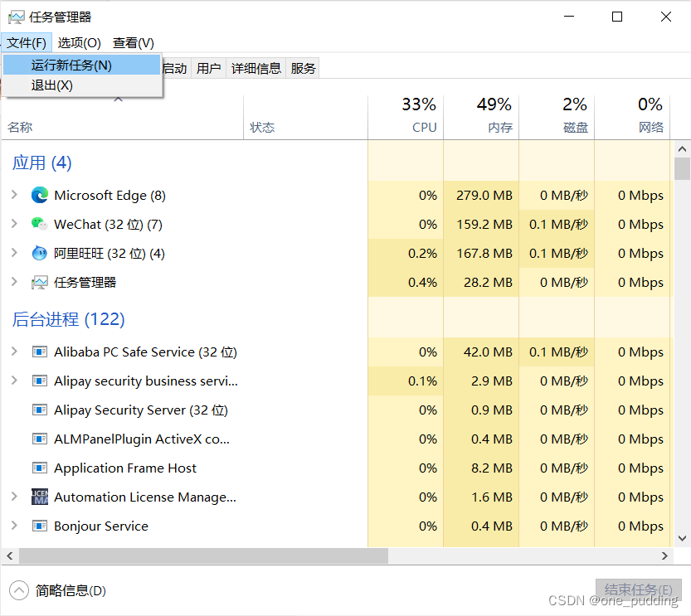
Task: Open the 选项(O) menu
Action: click(80, 43)
